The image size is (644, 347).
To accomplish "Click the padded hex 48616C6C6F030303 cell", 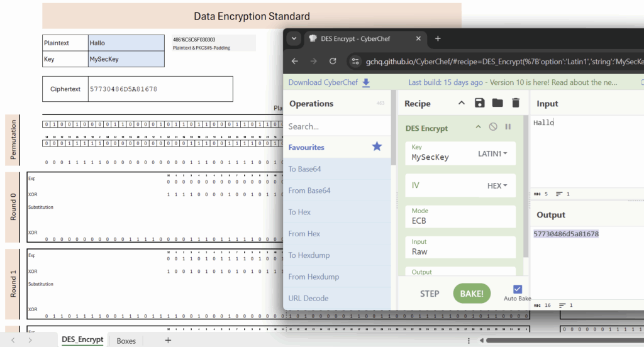I will (x=194, y=40).
